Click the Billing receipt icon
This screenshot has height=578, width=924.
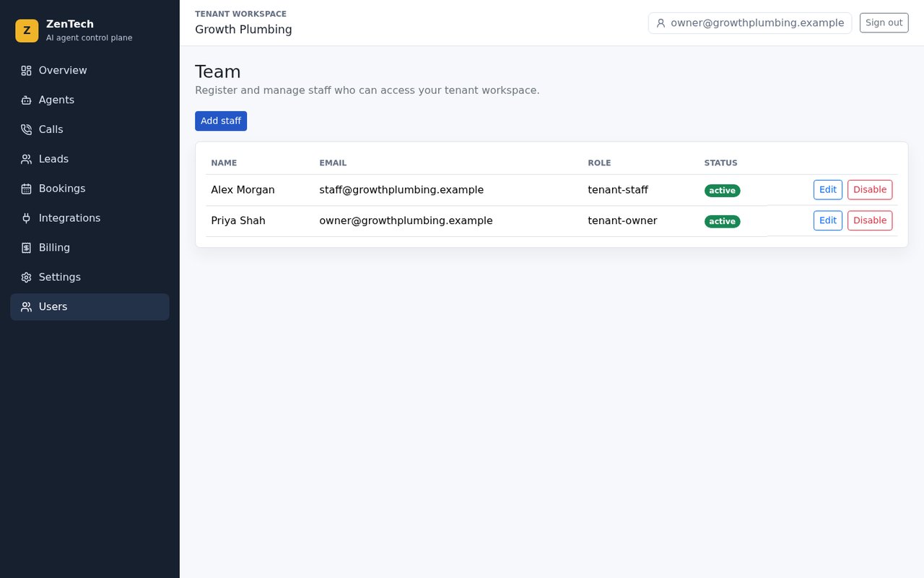point(26,249)
